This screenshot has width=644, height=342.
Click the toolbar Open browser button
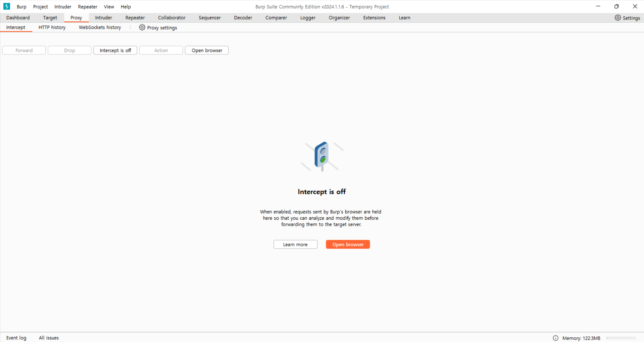[x=207, y=50]
